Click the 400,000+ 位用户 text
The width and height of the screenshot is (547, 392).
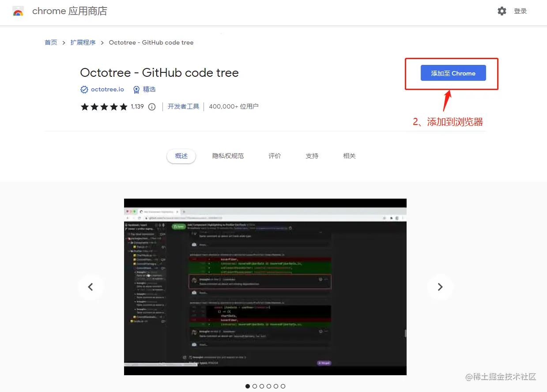234,106
